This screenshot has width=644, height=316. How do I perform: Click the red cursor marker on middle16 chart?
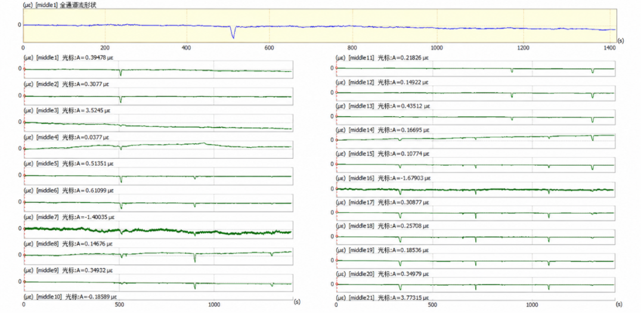pyautogui.click(x=337, y=189)
